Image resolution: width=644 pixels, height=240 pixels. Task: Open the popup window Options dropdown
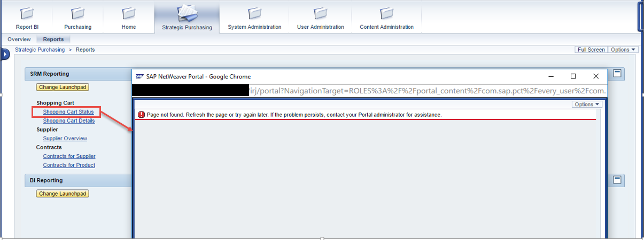[x=587, y=105]
